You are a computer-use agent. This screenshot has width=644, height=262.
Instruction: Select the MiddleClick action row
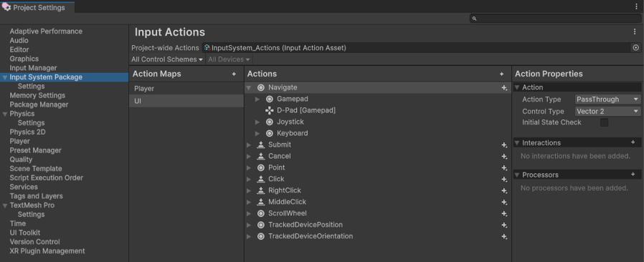pos(377,202)
